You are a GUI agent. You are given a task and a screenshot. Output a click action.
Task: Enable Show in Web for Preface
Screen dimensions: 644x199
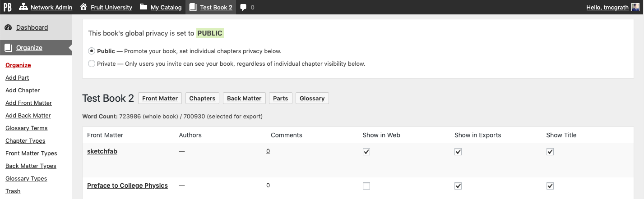tap(366, 186)
